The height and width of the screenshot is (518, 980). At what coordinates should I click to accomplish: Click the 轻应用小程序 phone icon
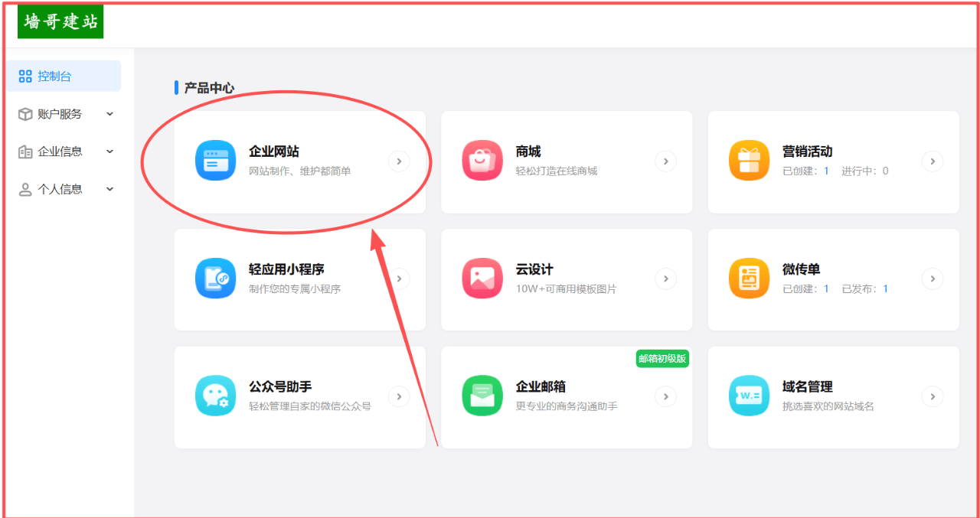[x=215, y=279]
